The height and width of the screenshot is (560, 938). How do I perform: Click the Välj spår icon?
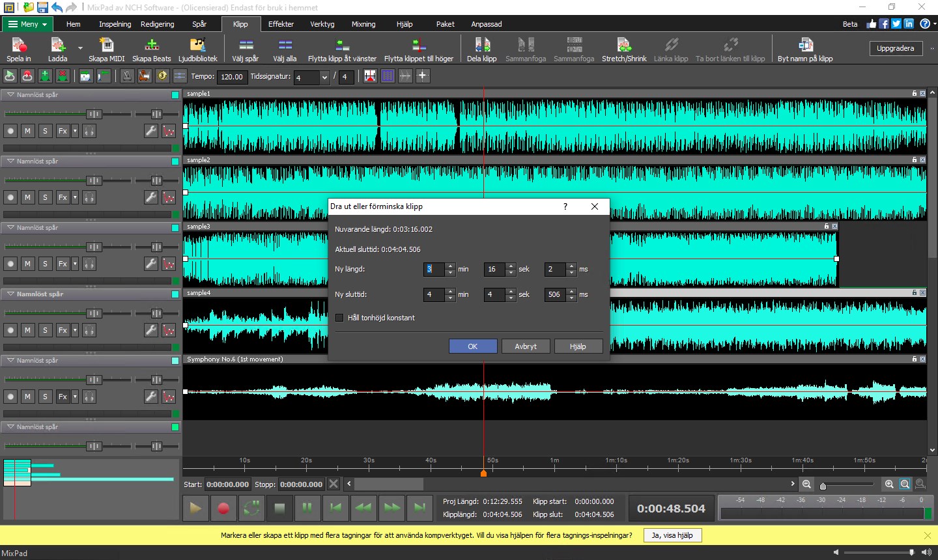pyautogui.click(x=246, y=49)
